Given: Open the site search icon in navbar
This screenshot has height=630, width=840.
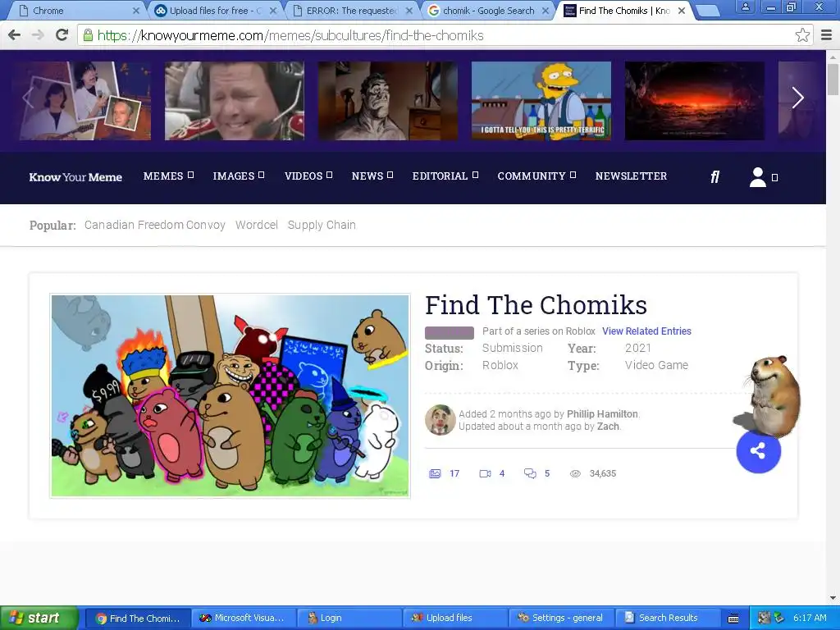Looking at the screenshot, I should click(x=714, y=177).
